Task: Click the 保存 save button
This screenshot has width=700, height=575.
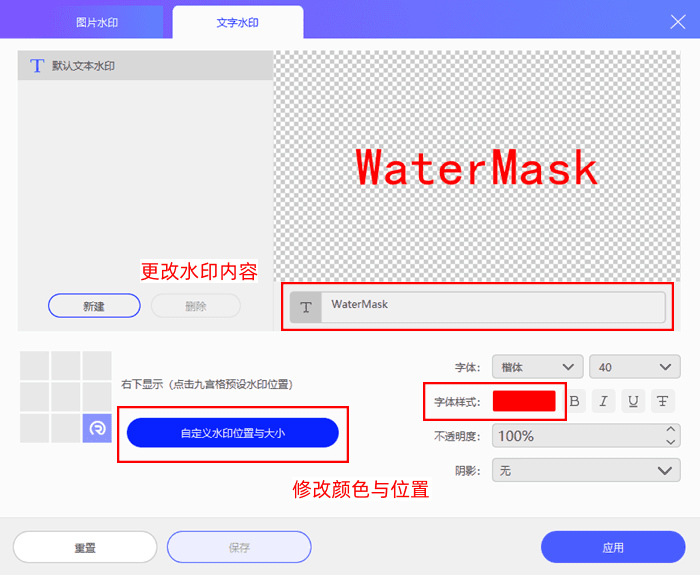Action: 239,547
